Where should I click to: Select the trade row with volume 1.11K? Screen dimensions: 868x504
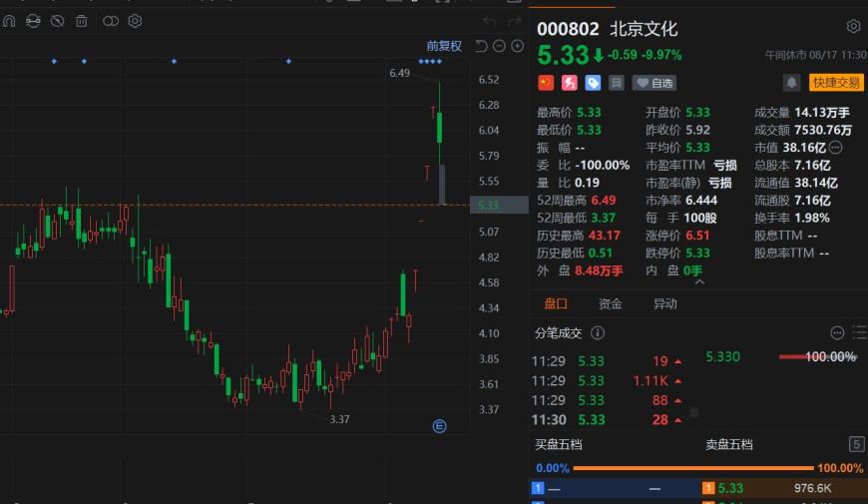[607, 381]
